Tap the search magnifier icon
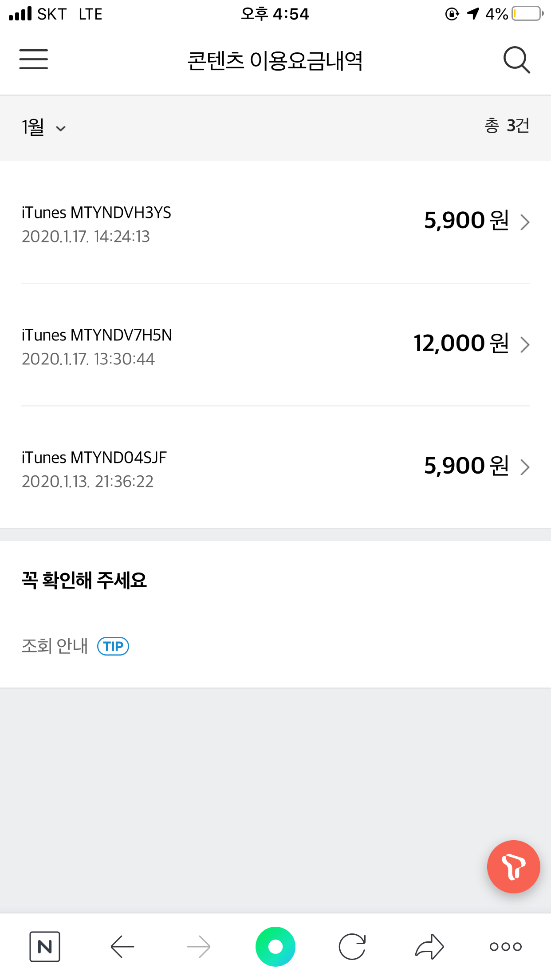The width and height of the screenshot is (551, 980). (516, 59)
